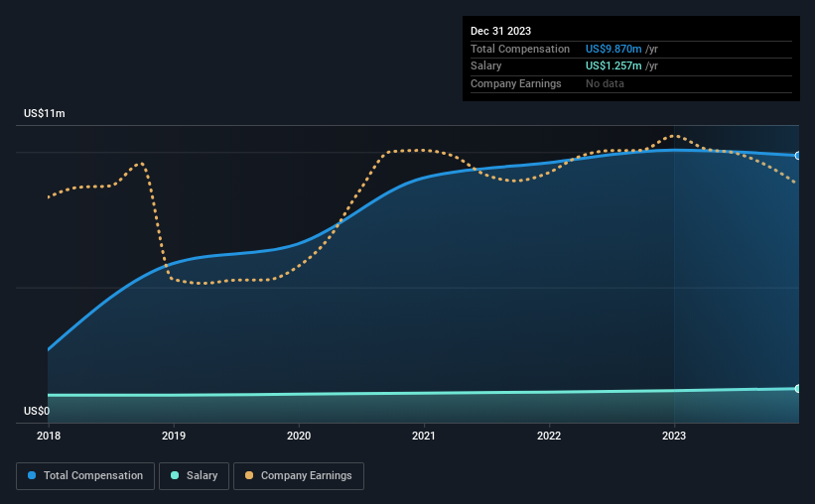This screenshot has height=504, width=815.
Task: Click the blue Total Compensation legend dot
Action: tap(32, 475)
